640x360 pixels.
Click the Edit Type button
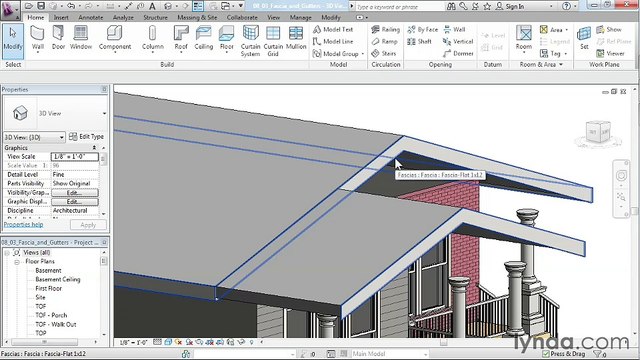point(86,137)
